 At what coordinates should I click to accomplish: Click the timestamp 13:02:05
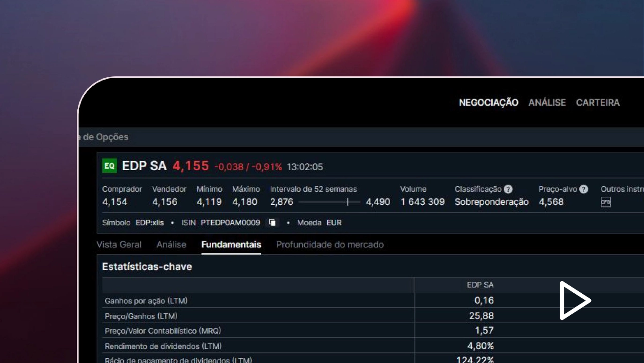(305, 167)
